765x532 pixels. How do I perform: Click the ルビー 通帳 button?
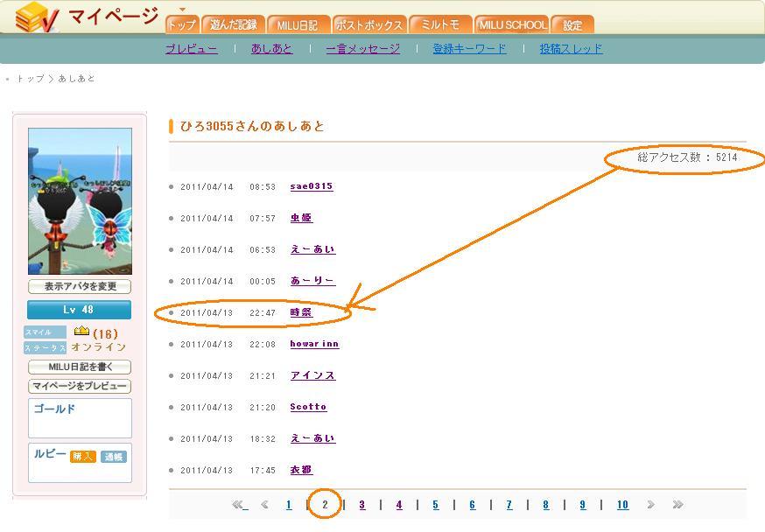(x=114, y=457)
